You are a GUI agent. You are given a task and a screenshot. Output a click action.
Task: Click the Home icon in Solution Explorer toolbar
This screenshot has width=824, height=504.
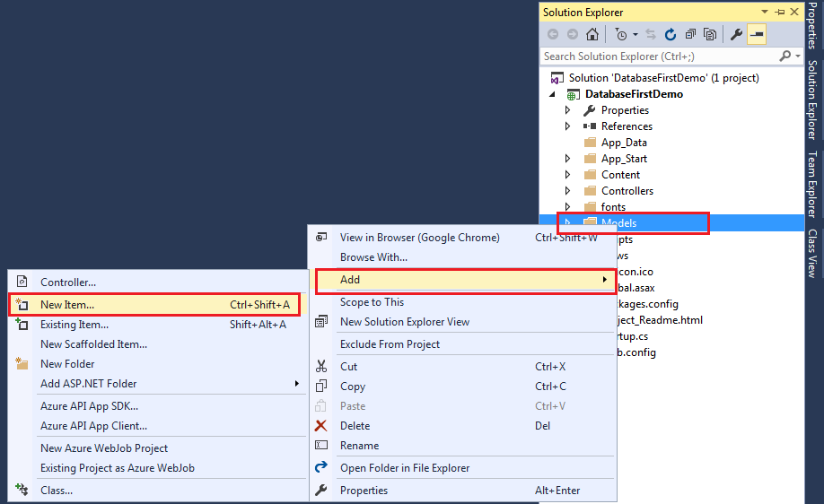tap(592, 35)
